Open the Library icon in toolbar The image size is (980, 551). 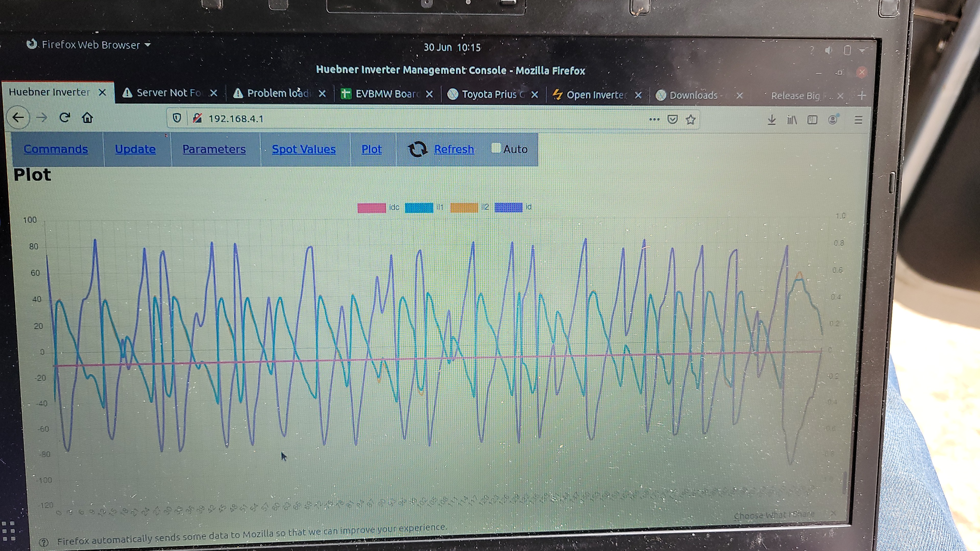tap(792, 120)
